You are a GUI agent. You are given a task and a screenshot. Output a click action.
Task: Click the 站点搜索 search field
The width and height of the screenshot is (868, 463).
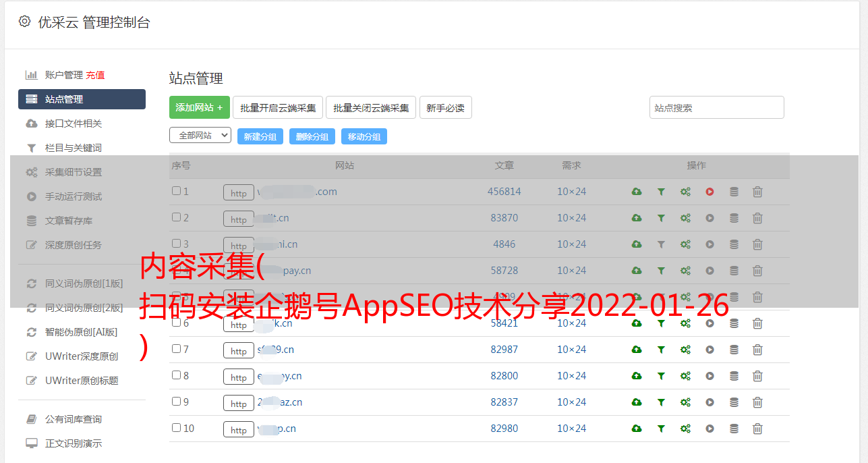[716, 107]
